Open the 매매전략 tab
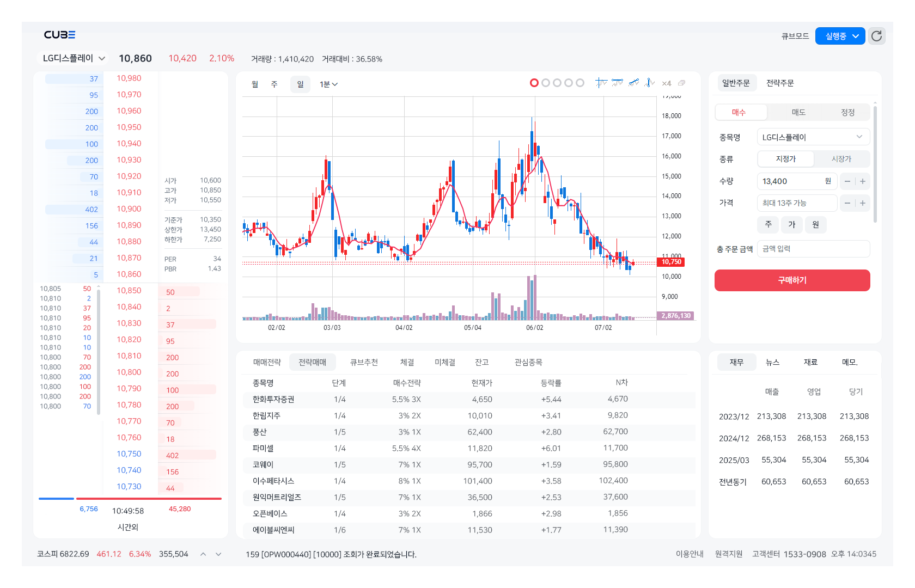 pyautogui.click(x=267, y=363)
